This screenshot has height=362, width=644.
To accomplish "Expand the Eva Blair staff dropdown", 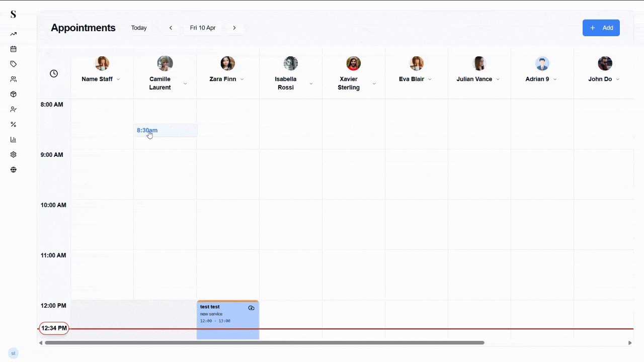I will click(430, 79).
